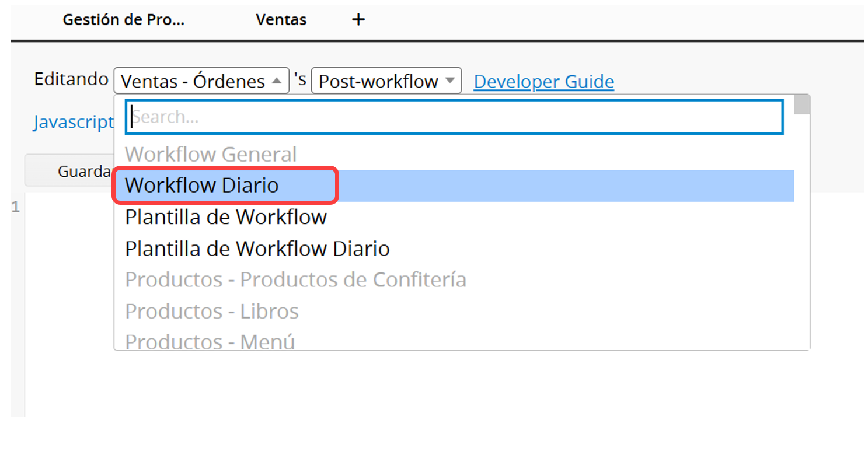This screenshot has height=451, width=868.
Task: Click the Ventas - Órdenes up arrow
Action: (277, 81)
